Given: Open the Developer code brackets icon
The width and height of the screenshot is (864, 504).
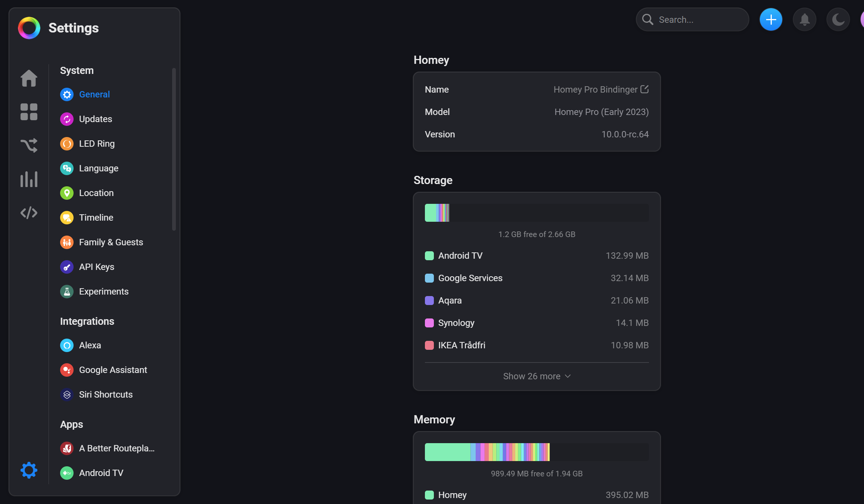Looking at the screenshot, I should click(29, 213).
